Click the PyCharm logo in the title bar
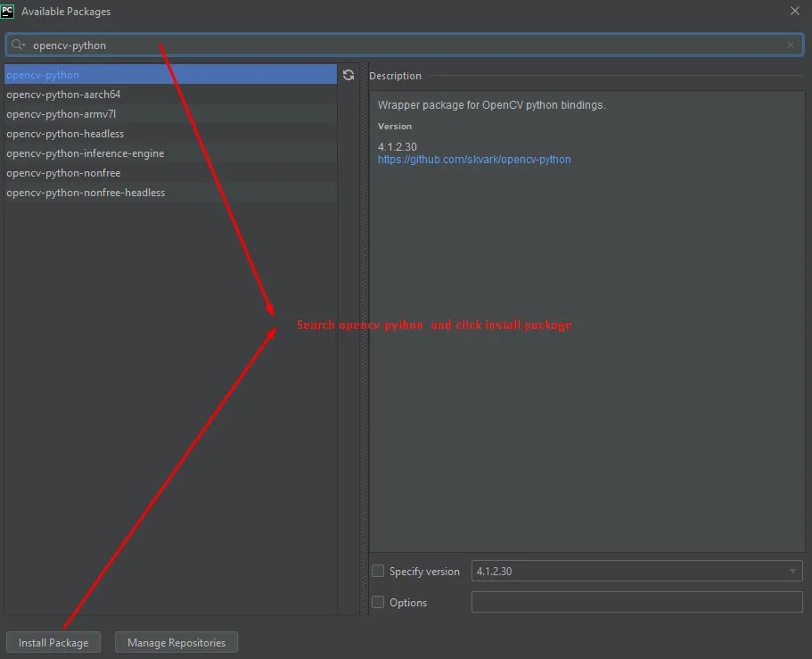The height and width of the screenshot is (659, 812). tap(7, 11)
